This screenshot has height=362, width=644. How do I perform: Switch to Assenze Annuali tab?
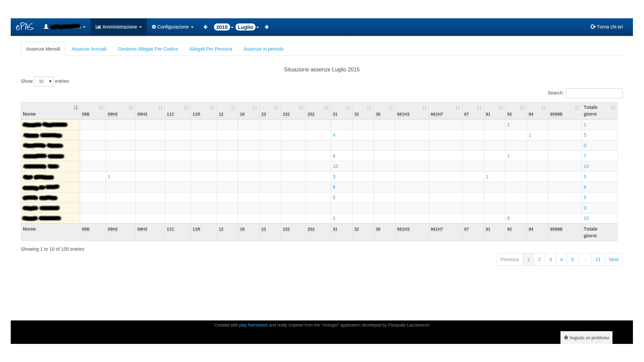(x=89, y=49)
